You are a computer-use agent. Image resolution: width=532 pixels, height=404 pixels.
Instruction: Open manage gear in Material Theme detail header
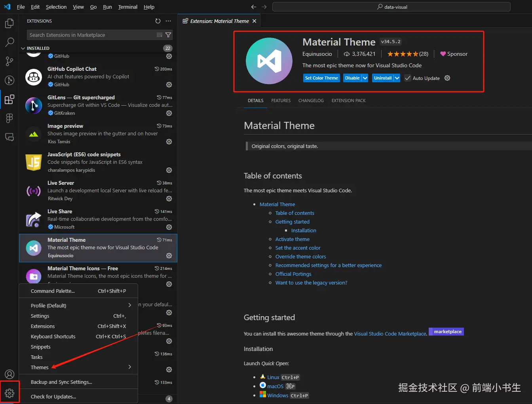click(447, 78)
